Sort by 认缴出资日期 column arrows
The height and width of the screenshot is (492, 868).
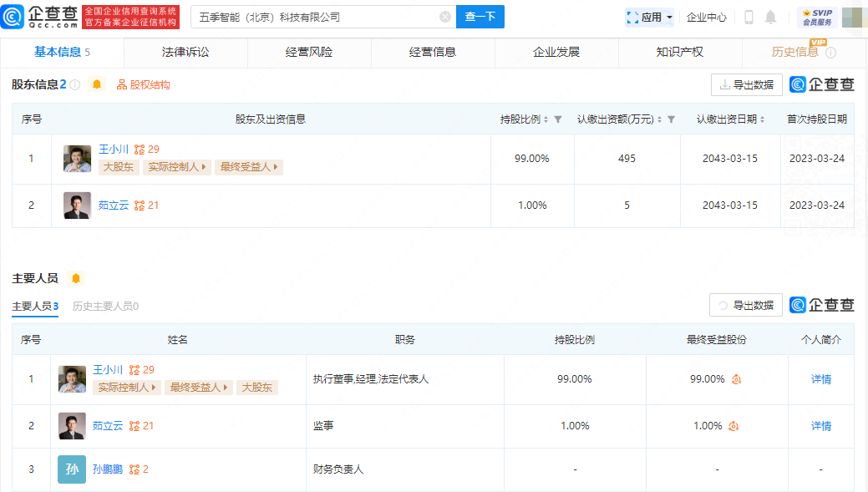762,119
